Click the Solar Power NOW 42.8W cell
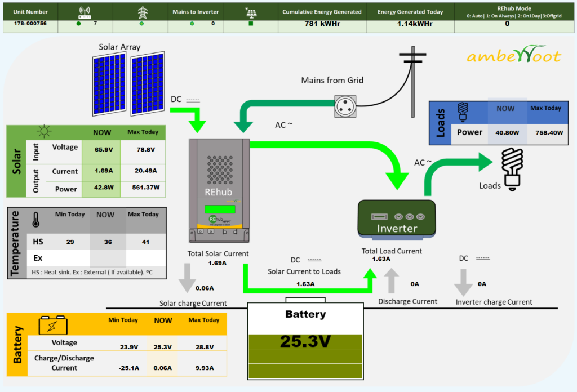Viewport: 577px width, 392px height. pyautogui.click(x=104, y=187)
